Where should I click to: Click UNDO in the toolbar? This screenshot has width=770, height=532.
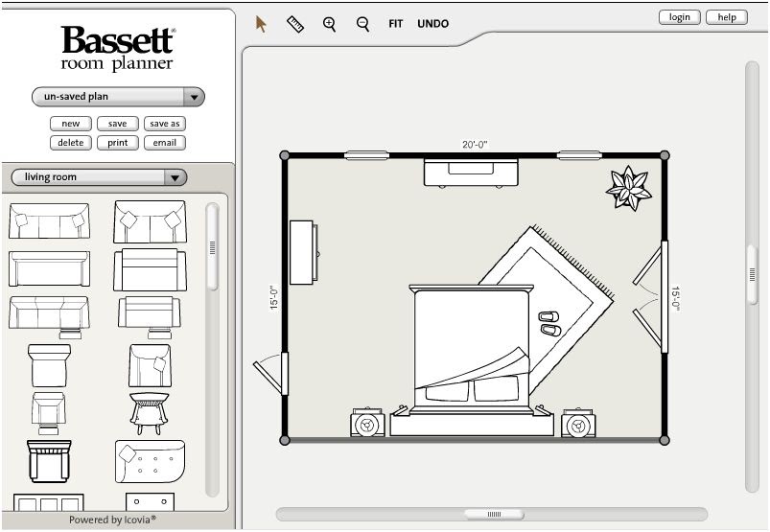[x=432, y=24]
